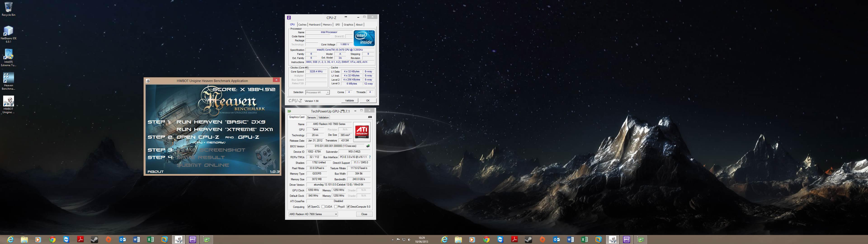Switch to the Mainboard tab in CPU-Z
The width and height of the screenshot is (868, 244).
[314, 25]
